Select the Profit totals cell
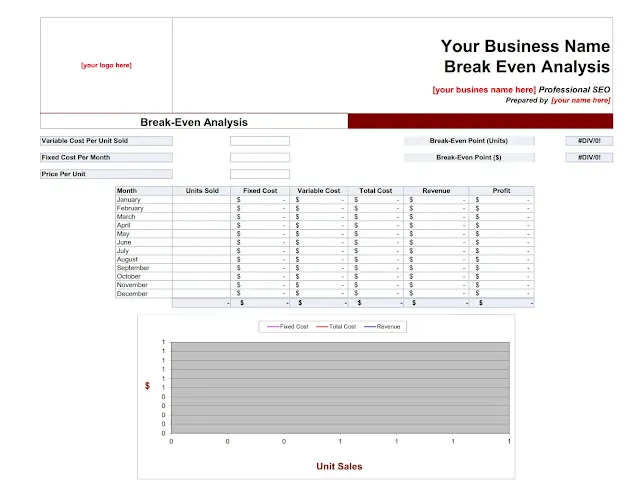 coord(502,303)
